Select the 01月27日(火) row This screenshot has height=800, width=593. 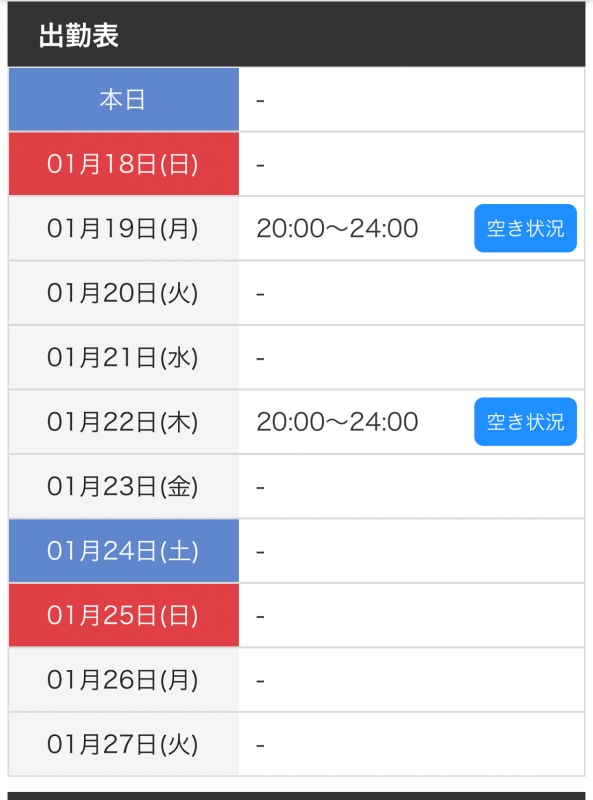[x=123, y=744]
